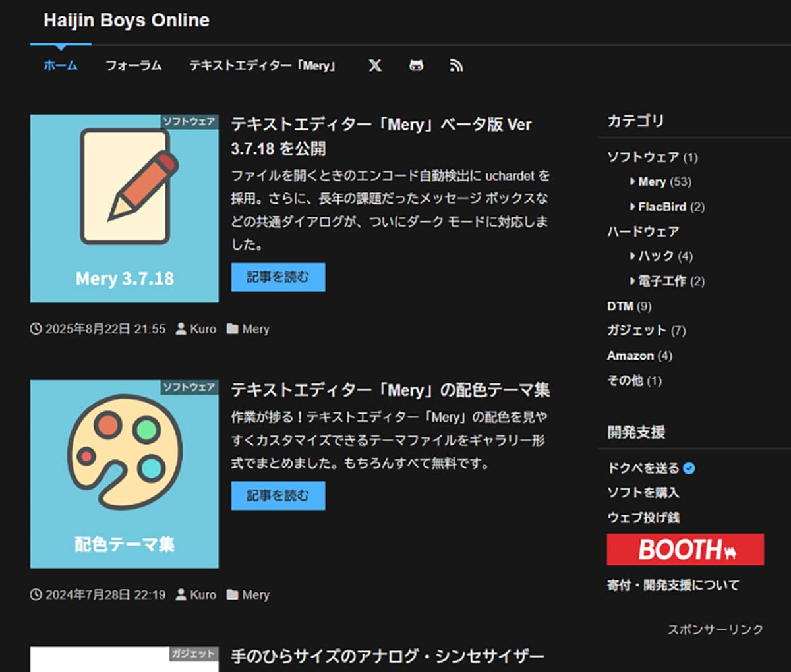Open the GitHub cat icon link
This screenshot has width=791, height=672.
coord(416,65)
